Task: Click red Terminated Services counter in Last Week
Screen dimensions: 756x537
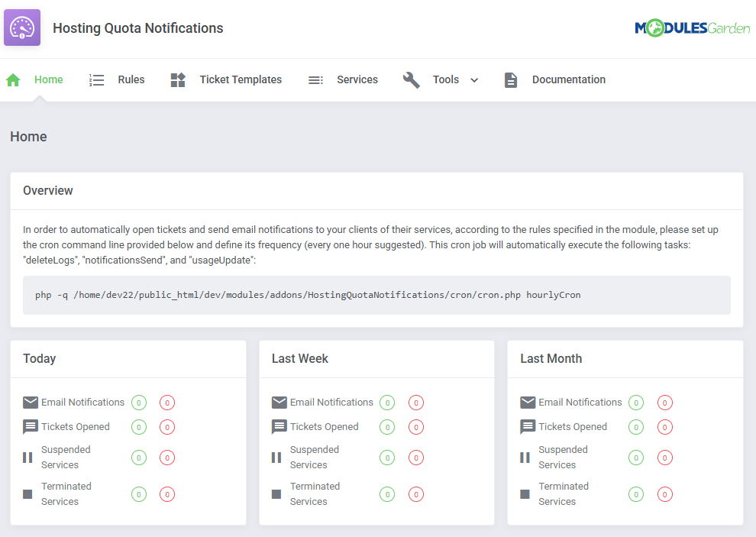Action: (x=416, y=494)
